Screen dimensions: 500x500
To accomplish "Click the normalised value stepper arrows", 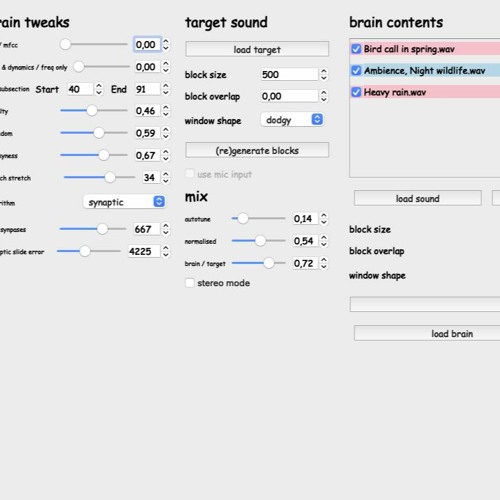I will tap(324, 241).
